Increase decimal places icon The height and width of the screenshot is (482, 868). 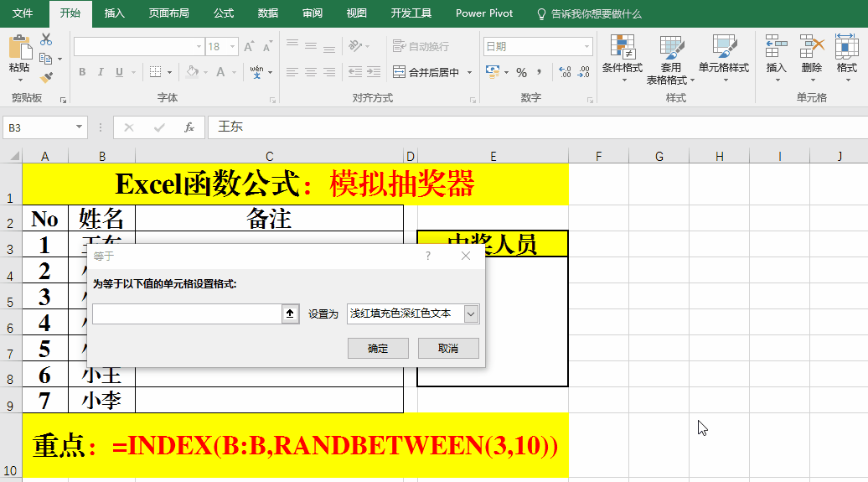click(x=566, y=72)
